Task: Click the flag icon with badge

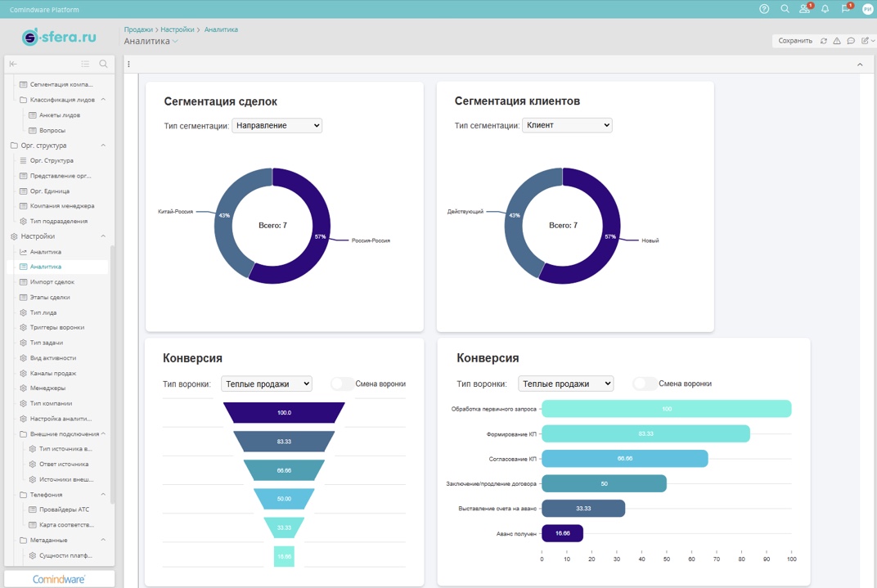Action: click(x=846, y=9)
